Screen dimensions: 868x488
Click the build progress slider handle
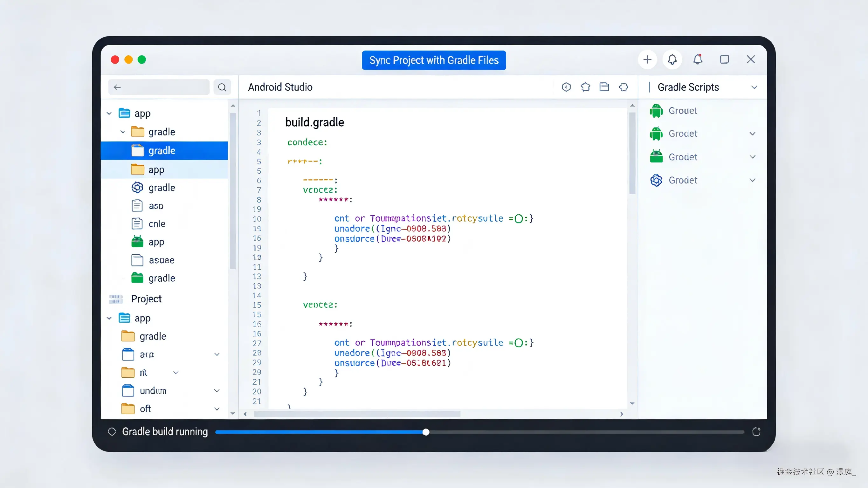tap(426, 432)
